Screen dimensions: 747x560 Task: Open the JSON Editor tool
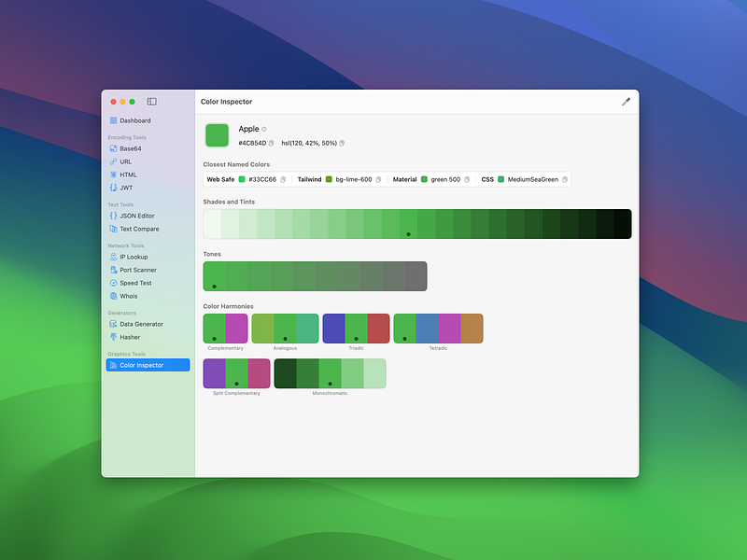tap(148, 216)
